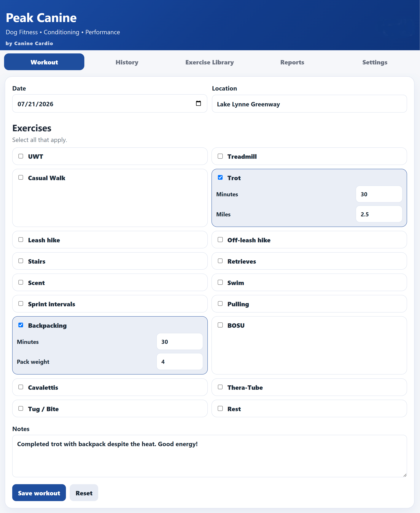Click the Backpacking label text
This screenshot has height=513, width=420.
click(47, 325)
